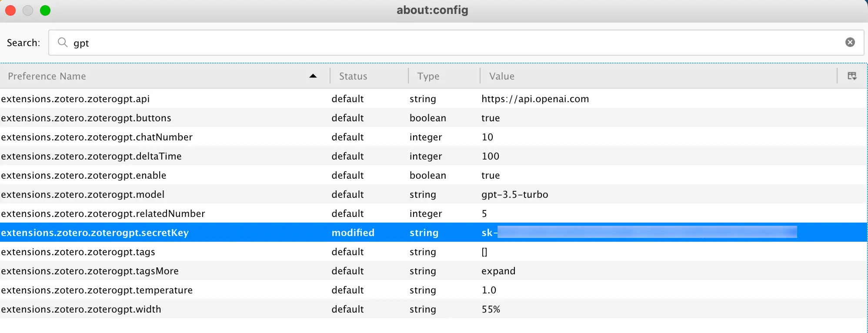The image size is (868, 333).
Task: Click the green maximize window button
Action: 45,10
